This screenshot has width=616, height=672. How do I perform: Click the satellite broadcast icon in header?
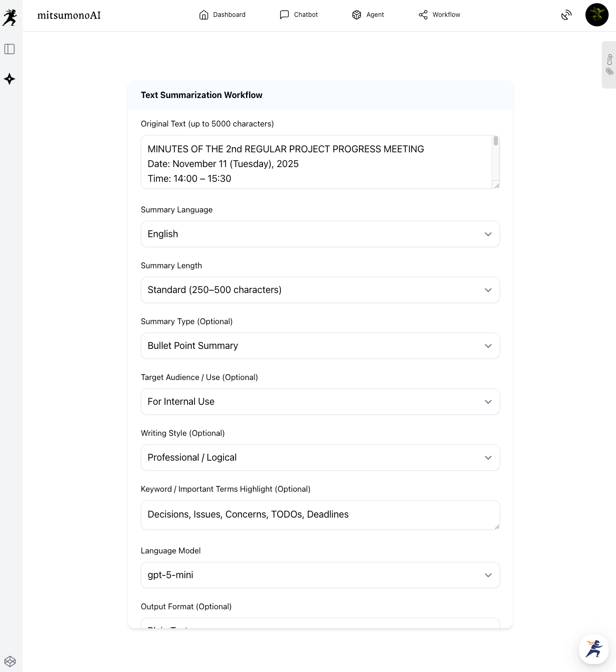click(x=566, y=15)
